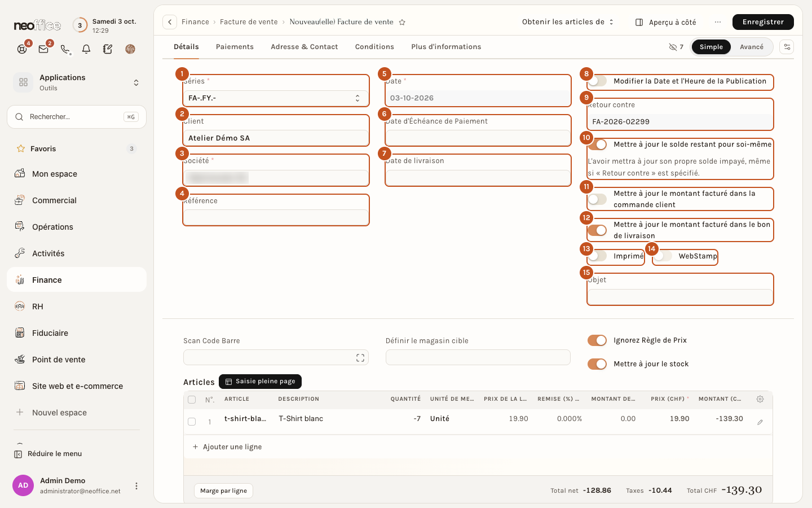Go back using the left chevron button
Viewport: 812px width, 508px height.
170,22
